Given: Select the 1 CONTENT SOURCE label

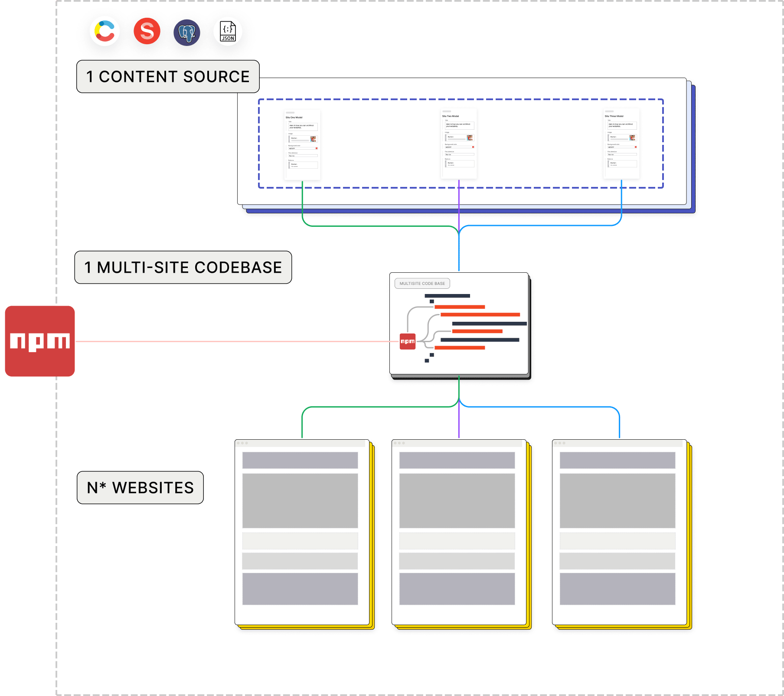Looking at the screenshot, I should click(x=168, y=77).
